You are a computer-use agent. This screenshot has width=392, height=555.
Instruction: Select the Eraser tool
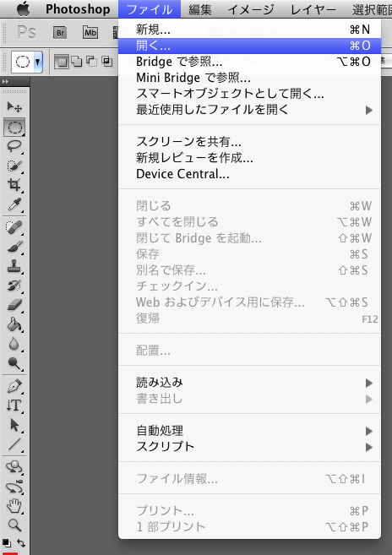(14, 305)
